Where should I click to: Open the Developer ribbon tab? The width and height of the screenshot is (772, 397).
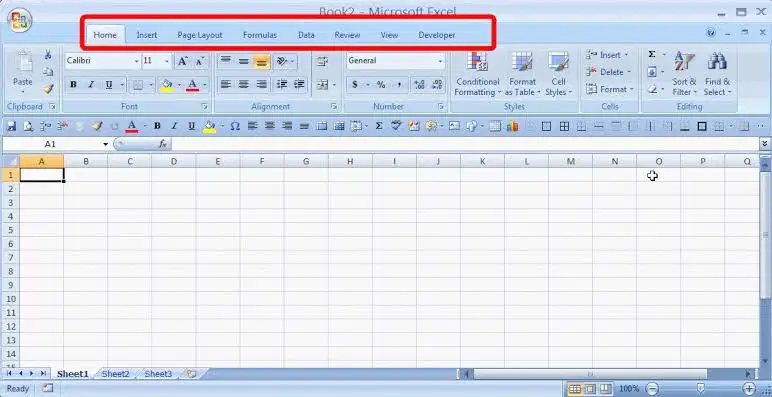tap(437, 35)
